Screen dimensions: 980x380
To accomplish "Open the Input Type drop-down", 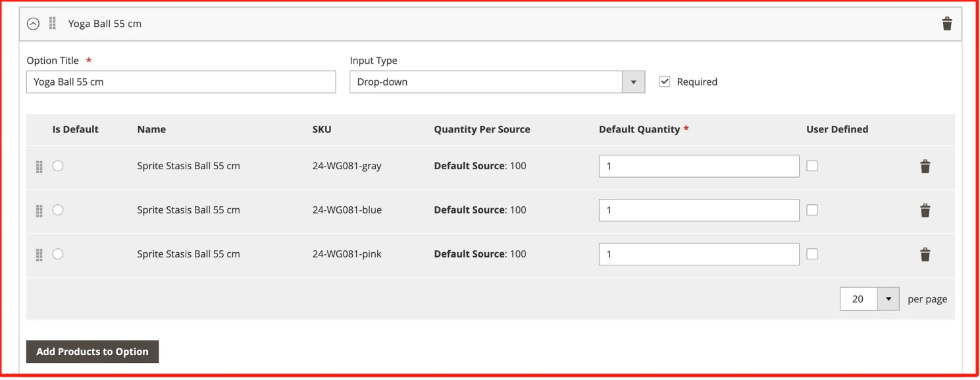I will pyautogui.click(x=497, y=82).
